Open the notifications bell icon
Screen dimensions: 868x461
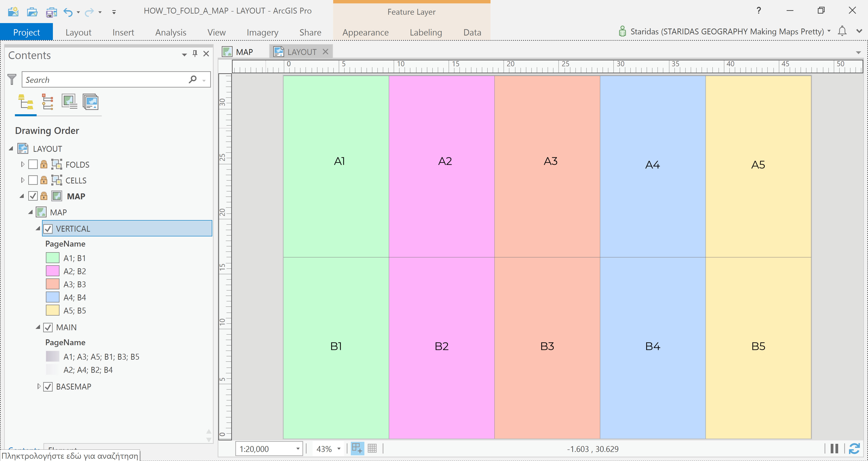pyautogui.click(x=842, y=31)
